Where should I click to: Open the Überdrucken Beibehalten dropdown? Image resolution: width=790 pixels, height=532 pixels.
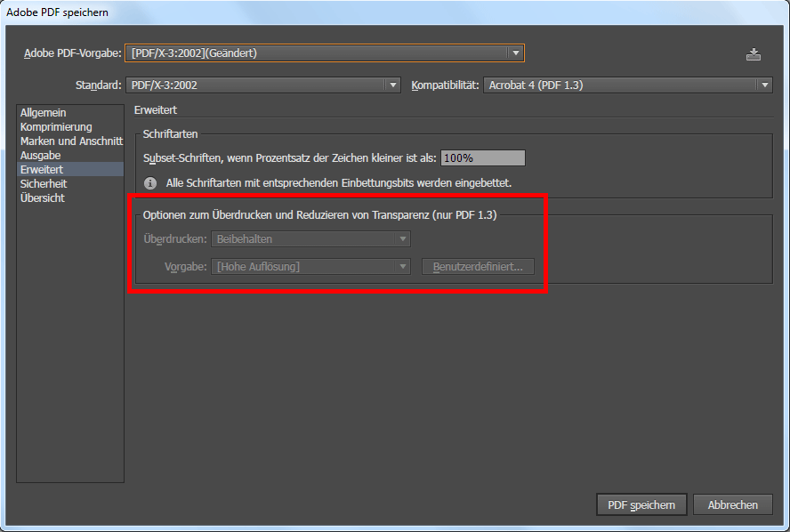pyautogui.click(x=310, y=239)
